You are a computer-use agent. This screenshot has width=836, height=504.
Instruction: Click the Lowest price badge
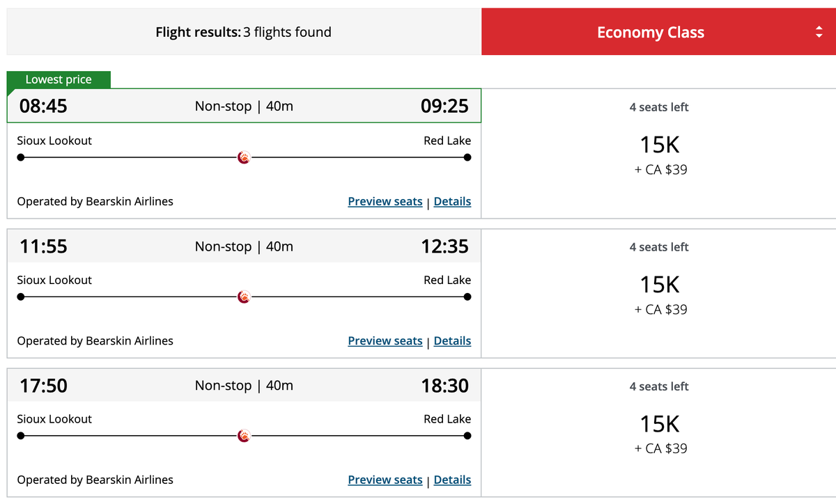coord(59,79)
